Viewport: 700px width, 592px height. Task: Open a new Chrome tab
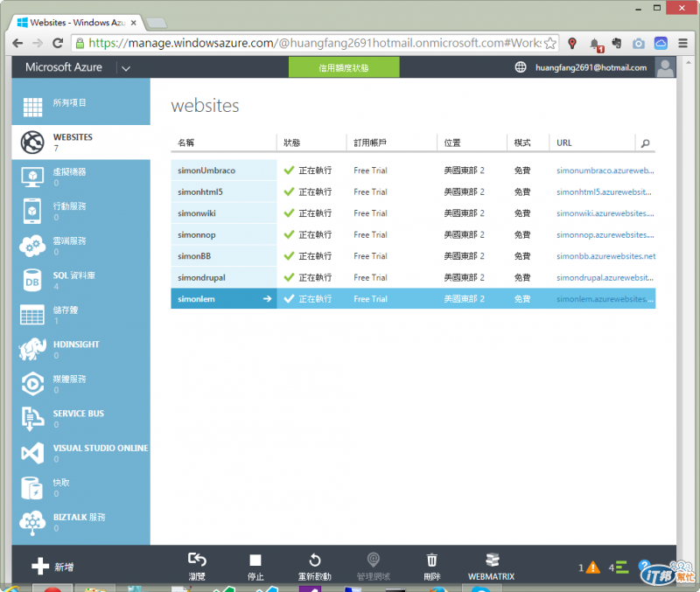[x=157, y=23]
